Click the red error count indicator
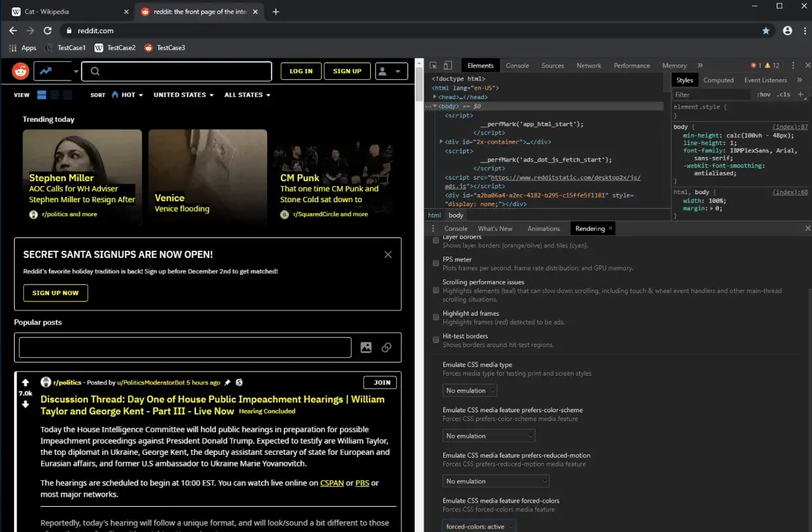The width and height of the screenshot is (812, 532). 756,65
